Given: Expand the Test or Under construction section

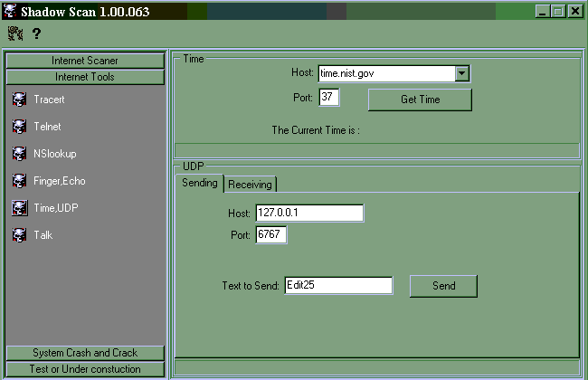Looking at the screenshot, I should (x=85, y=369).
